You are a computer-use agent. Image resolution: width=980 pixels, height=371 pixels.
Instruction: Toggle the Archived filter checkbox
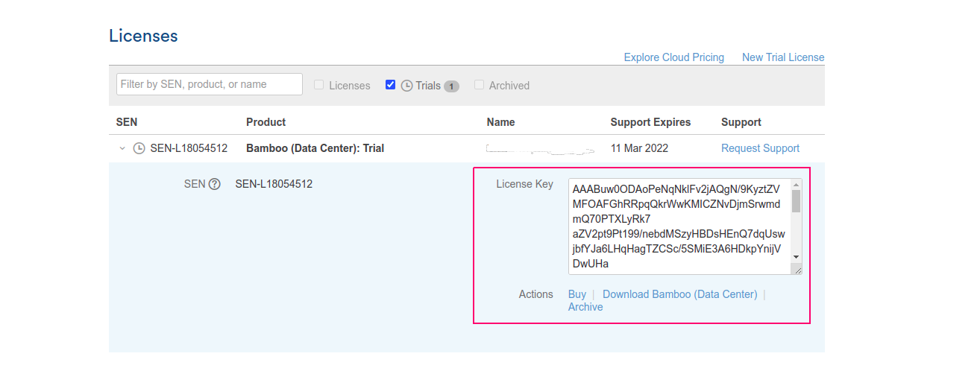[480, 85]
